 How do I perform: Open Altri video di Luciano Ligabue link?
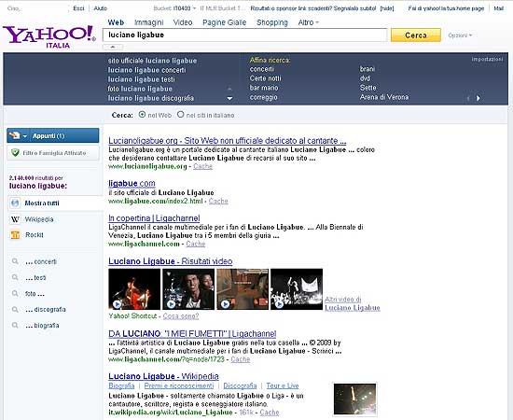point(353,303)
